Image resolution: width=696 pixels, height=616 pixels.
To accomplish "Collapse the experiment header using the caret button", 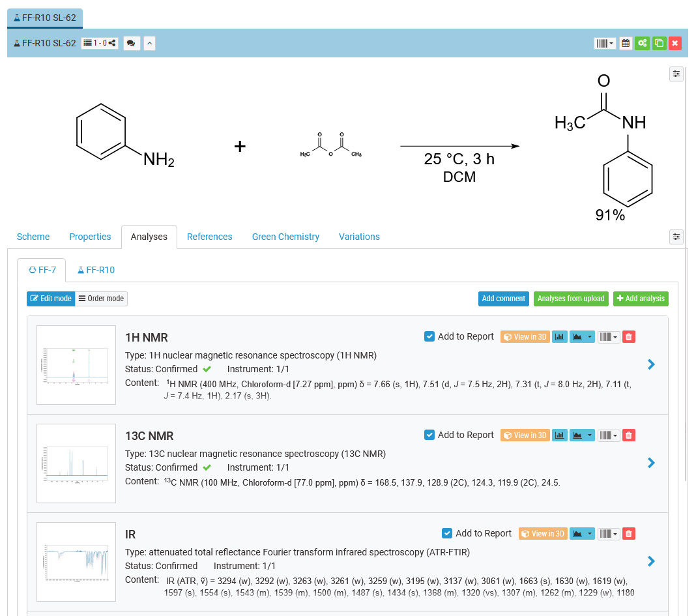I will 151,43.
